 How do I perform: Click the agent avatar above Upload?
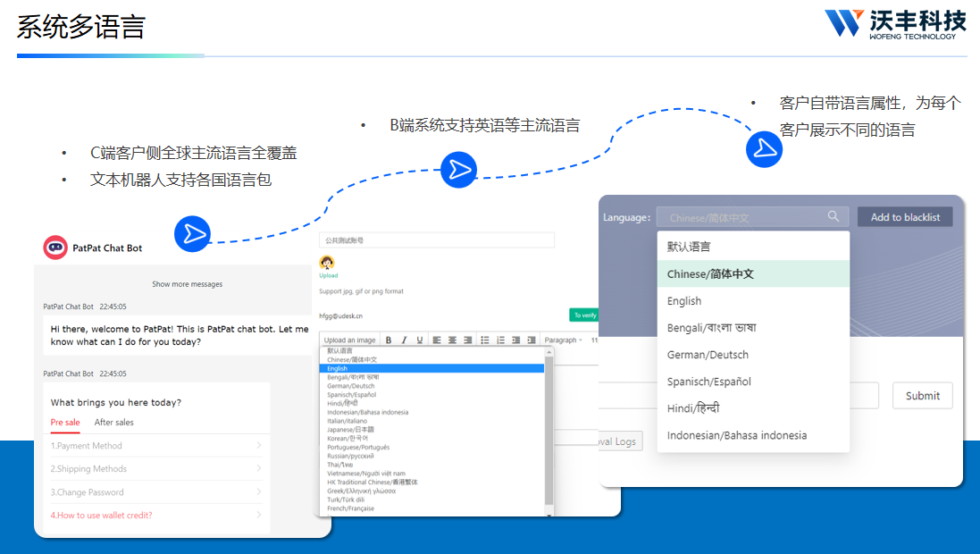328,263
